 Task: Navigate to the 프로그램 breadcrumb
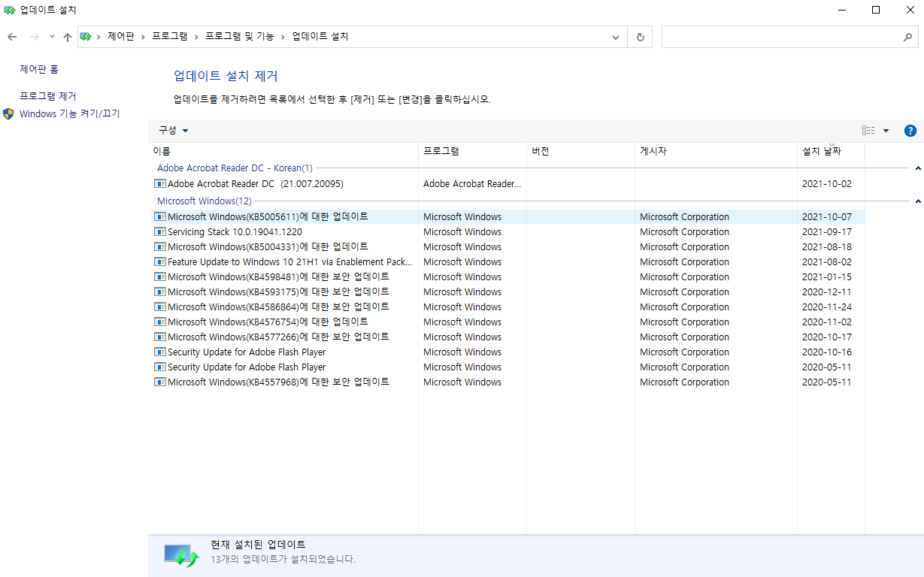coord(170,36)
